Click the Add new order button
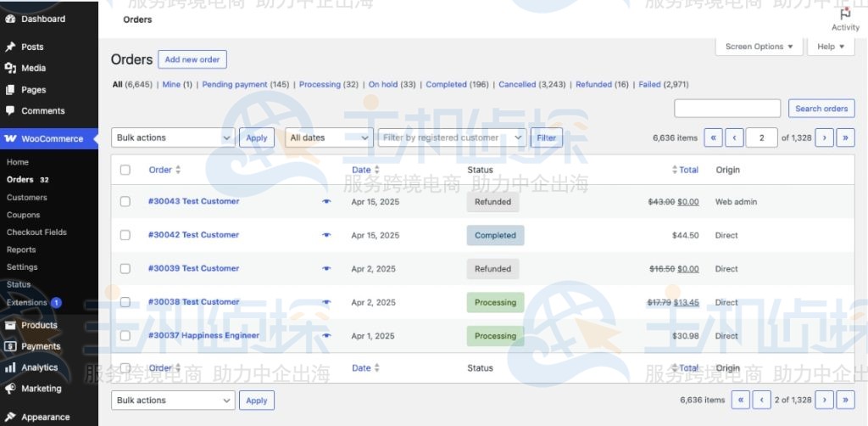The width and height of the screenshot is (868, 426). [x=192, y=59]
